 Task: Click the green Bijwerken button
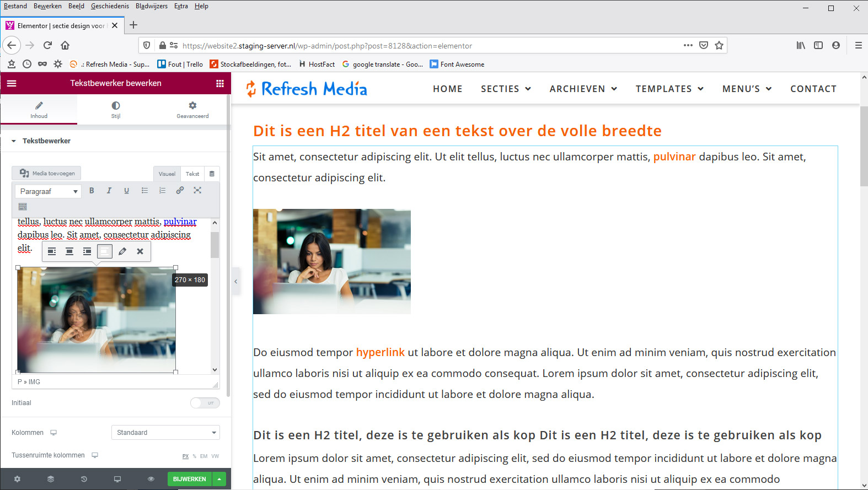(x=189, y=479)
